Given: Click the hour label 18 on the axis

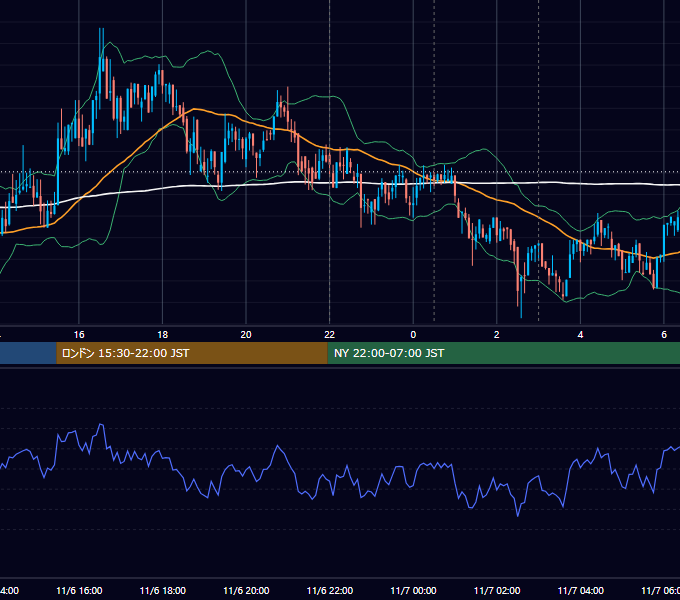Looking at the screenshot, I should click(163, 335).
